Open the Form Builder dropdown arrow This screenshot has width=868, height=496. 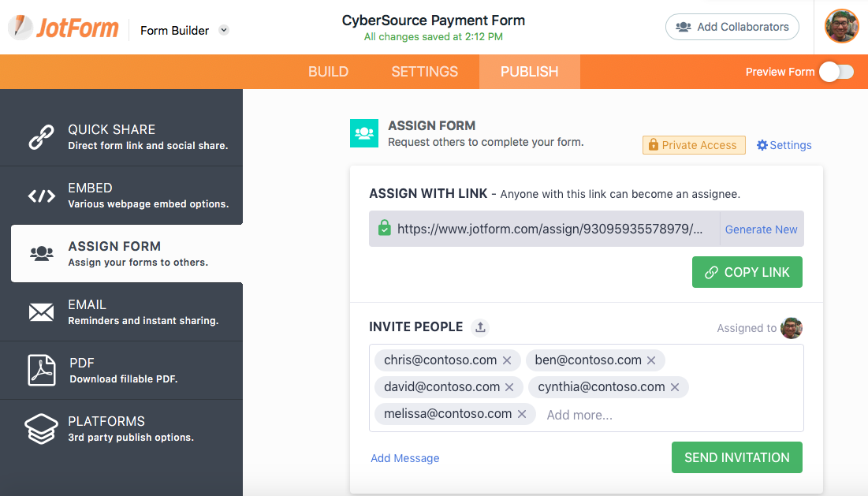(x=224, y=31)
